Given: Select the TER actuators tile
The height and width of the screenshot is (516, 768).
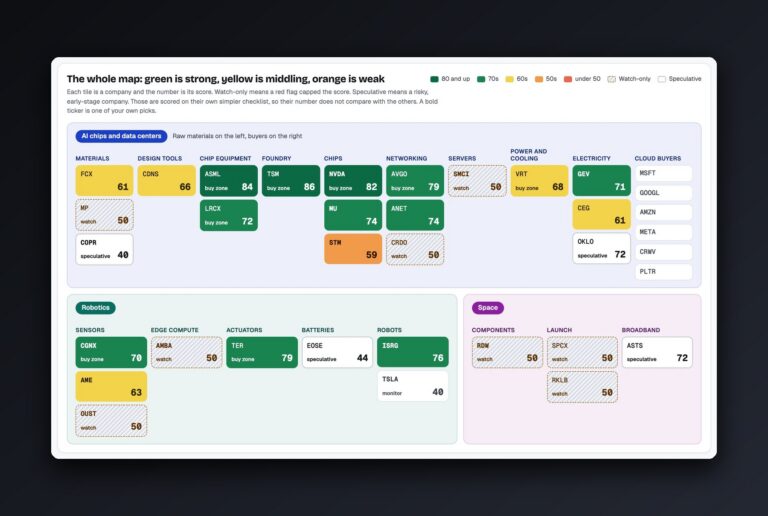Looking at the screenshot, I should (x=262, y=352).
